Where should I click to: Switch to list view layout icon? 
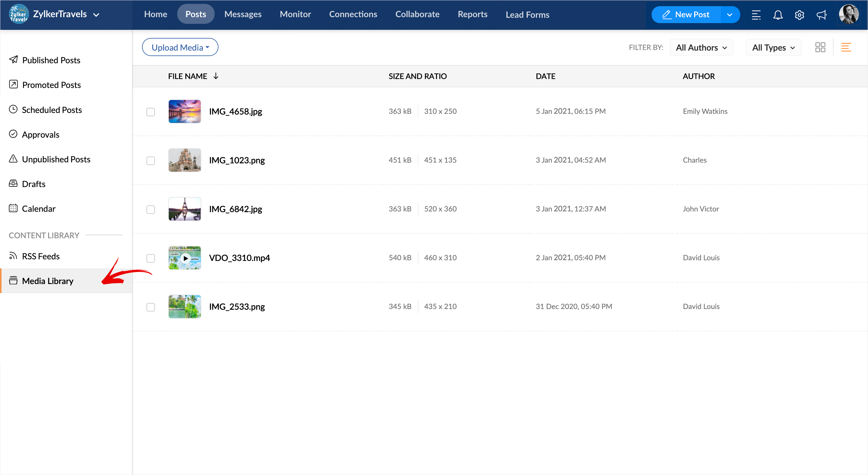(846, 48)
